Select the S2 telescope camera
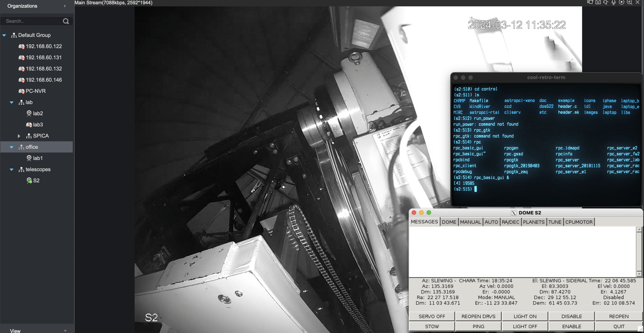This screenshot has height=333, width=644. click(x=36, y=181)
